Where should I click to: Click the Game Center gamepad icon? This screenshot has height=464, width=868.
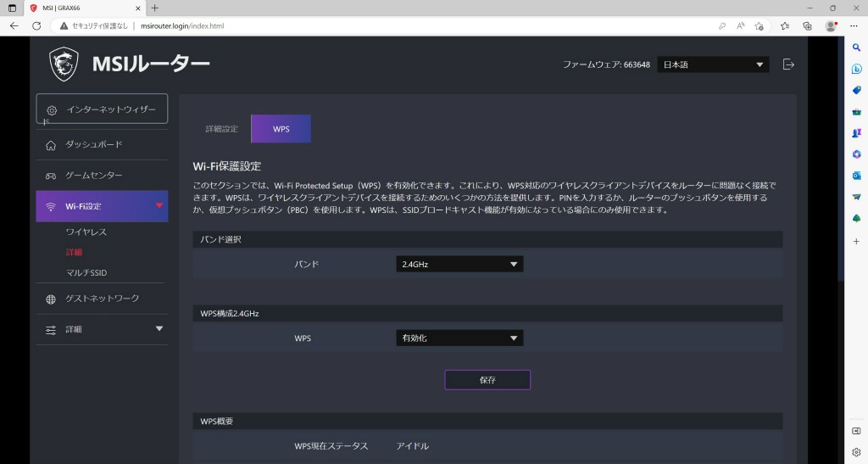click(51, 176)
